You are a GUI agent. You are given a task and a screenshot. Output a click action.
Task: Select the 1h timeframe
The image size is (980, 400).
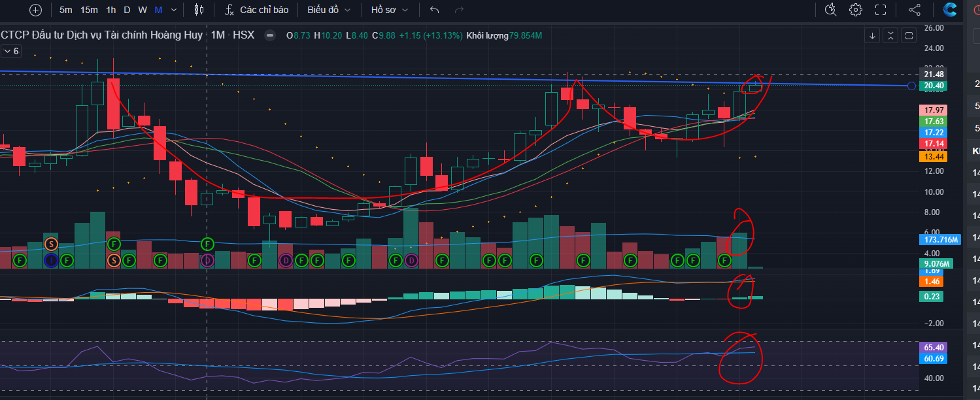point(111,10)
